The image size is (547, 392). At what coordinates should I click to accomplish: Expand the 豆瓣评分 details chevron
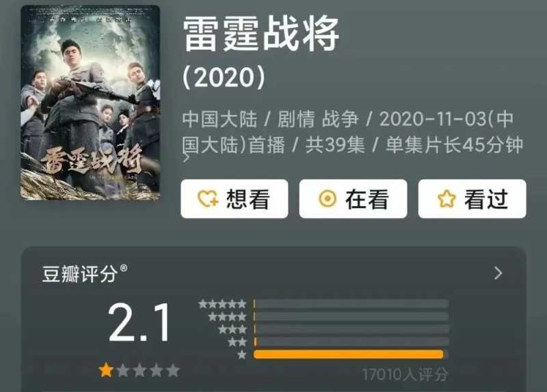click(x=498, y=273)
